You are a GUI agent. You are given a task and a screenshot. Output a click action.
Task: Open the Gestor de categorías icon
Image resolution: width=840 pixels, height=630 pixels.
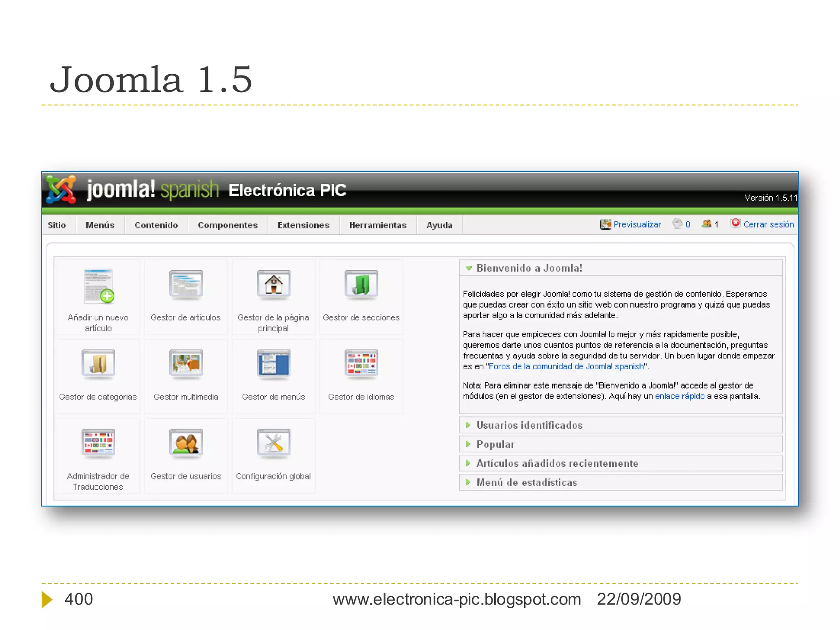pos(98,364)
